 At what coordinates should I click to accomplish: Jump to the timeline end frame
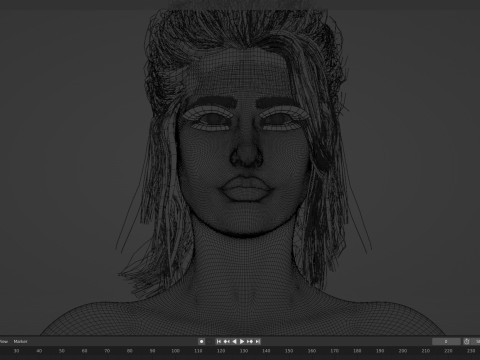pyautogui.click(x=257, y=341)
